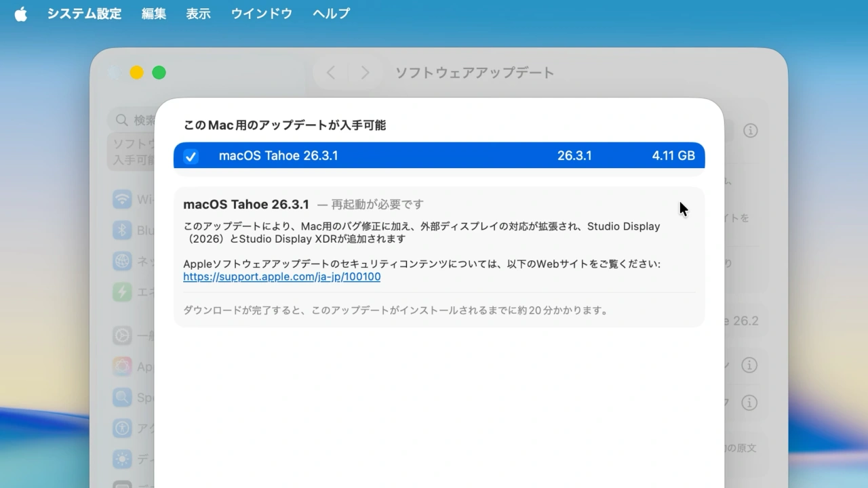868x488 pixels.
Task: Click the info button near the top right
Action: 751,131
